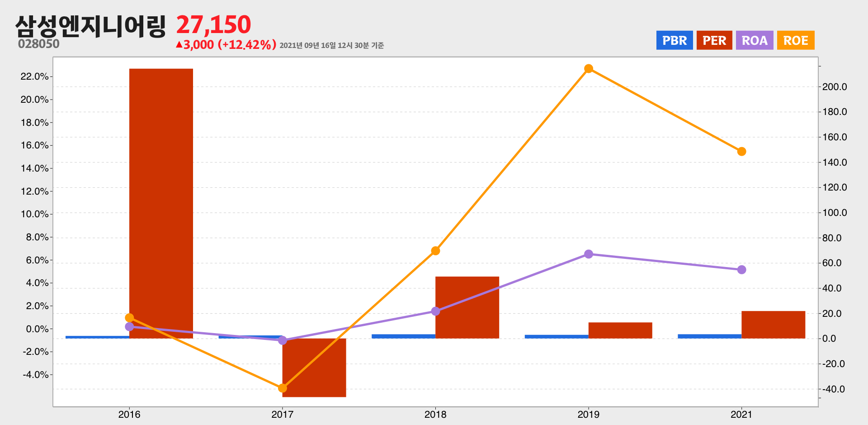868x425 pixels.
Task: Click the 0.0% left axis label
Action: (x=37, y=329)
